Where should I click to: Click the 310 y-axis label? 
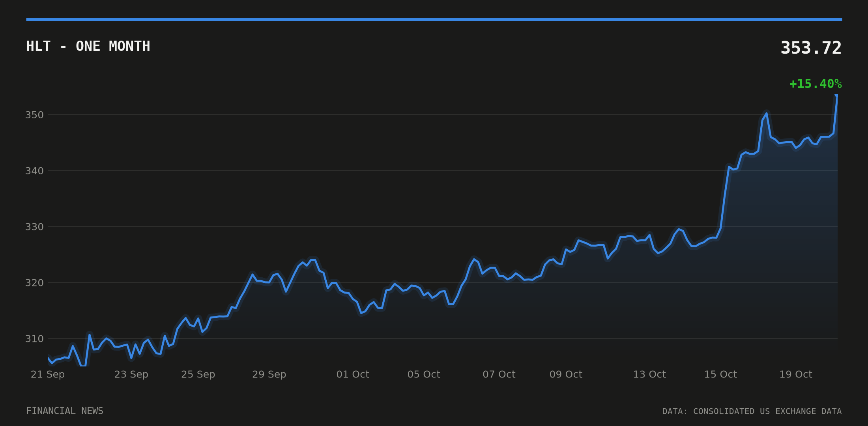coord(34,339)
